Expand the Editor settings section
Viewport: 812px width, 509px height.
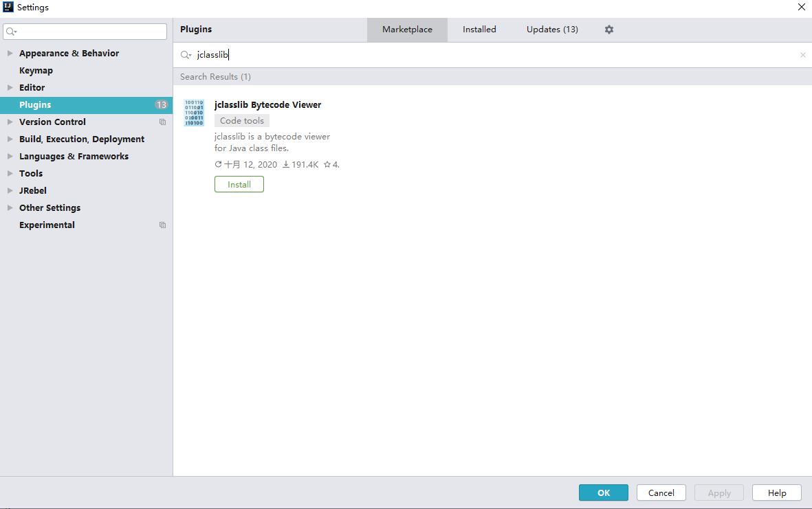pos(10,87)
